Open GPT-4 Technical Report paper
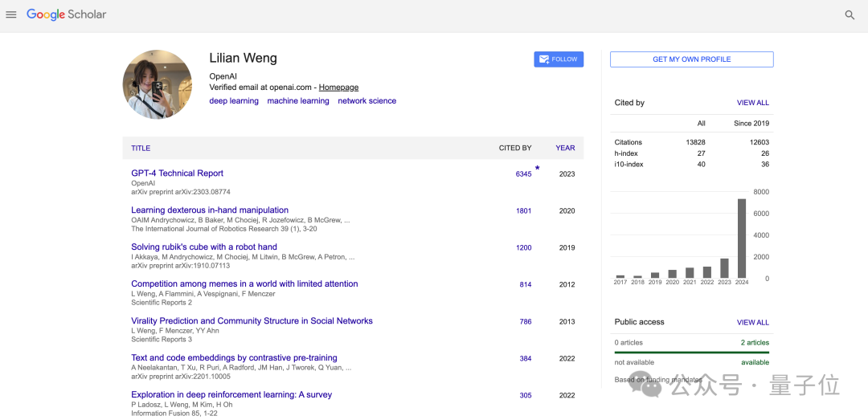The image size is (868, 420). coord(177,173)
